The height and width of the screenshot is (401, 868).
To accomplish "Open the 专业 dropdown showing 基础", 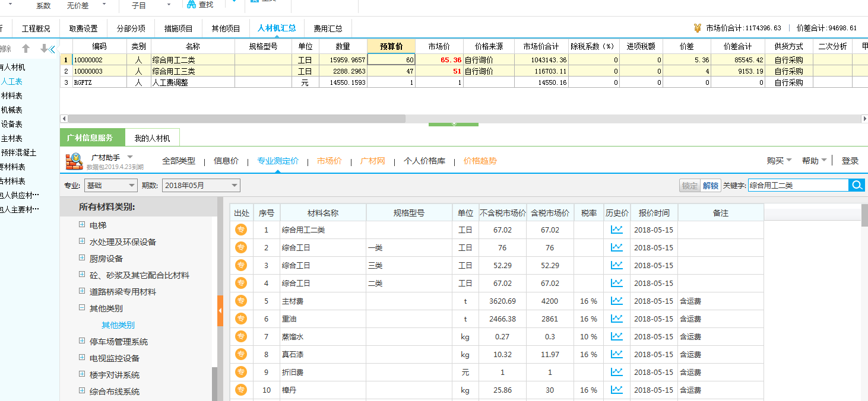I will [x=110, y=185].
